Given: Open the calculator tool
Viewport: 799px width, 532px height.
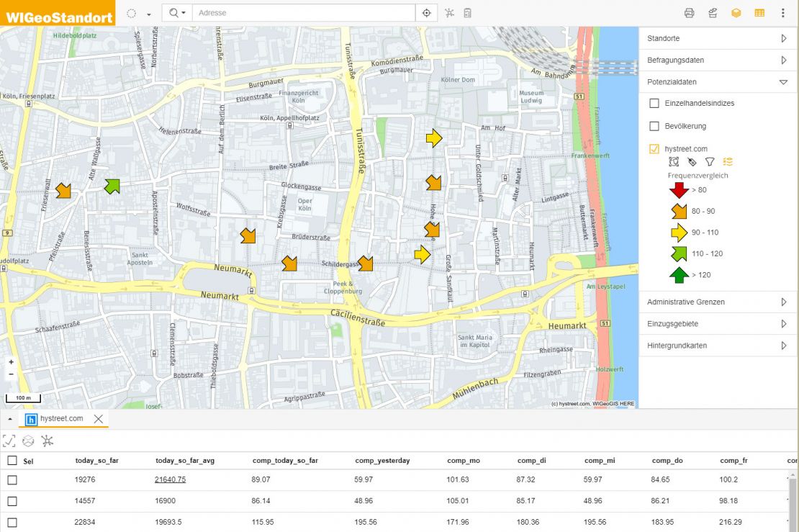Looking at the screenshot, I should (468, 13).
